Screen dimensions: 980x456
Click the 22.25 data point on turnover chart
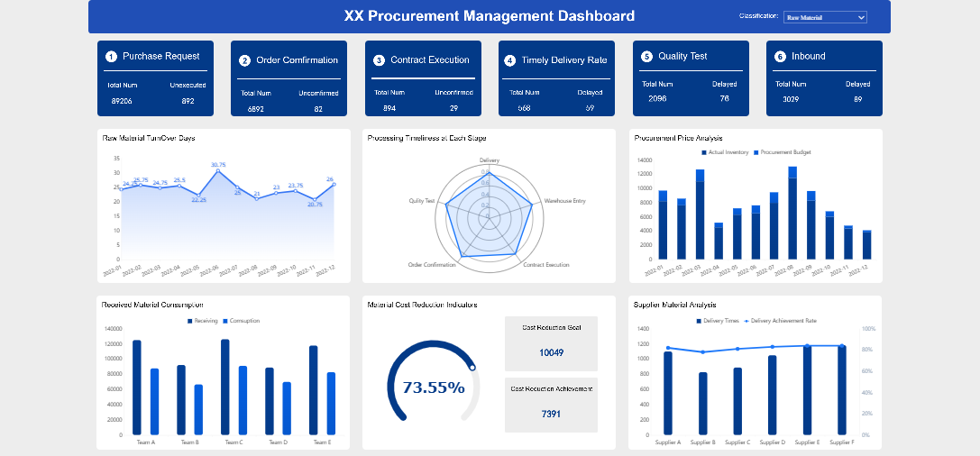(198, 195)
